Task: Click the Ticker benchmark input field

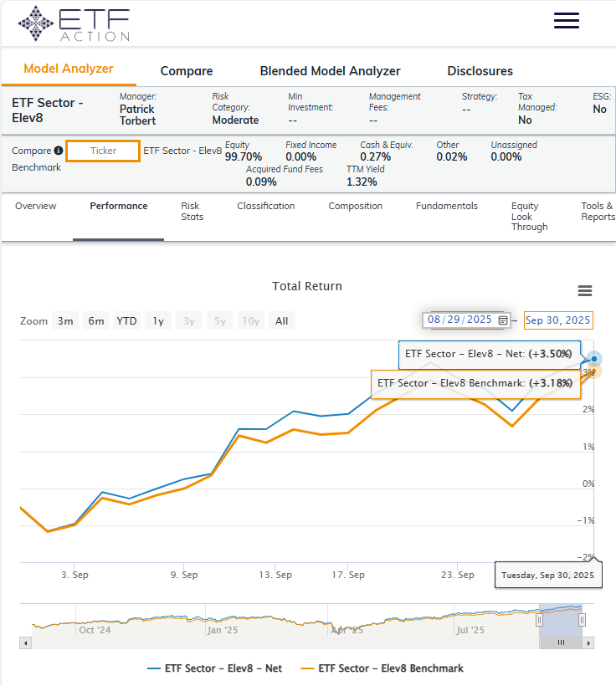Action: [103, 151]
